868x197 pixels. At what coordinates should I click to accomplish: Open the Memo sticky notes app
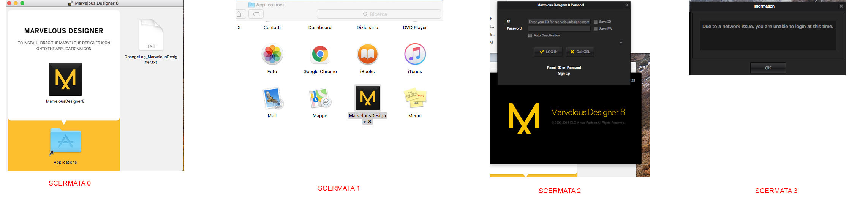point(415,98)
